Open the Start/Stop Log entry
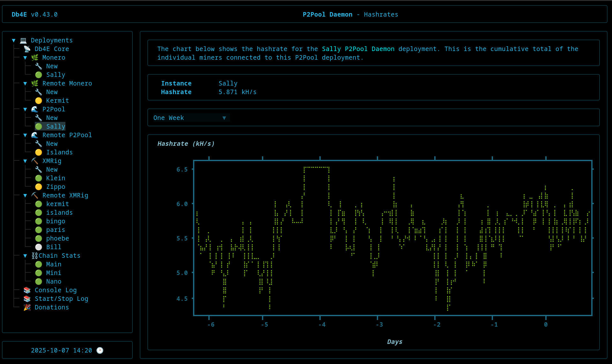The width and height of the screenshot is (612, 364). coord(61,299)
